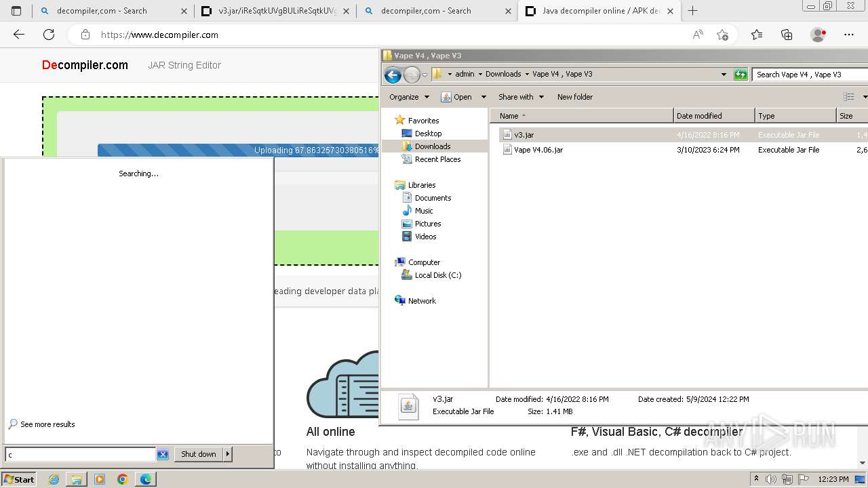Click the Shut down button

point(199,454)
